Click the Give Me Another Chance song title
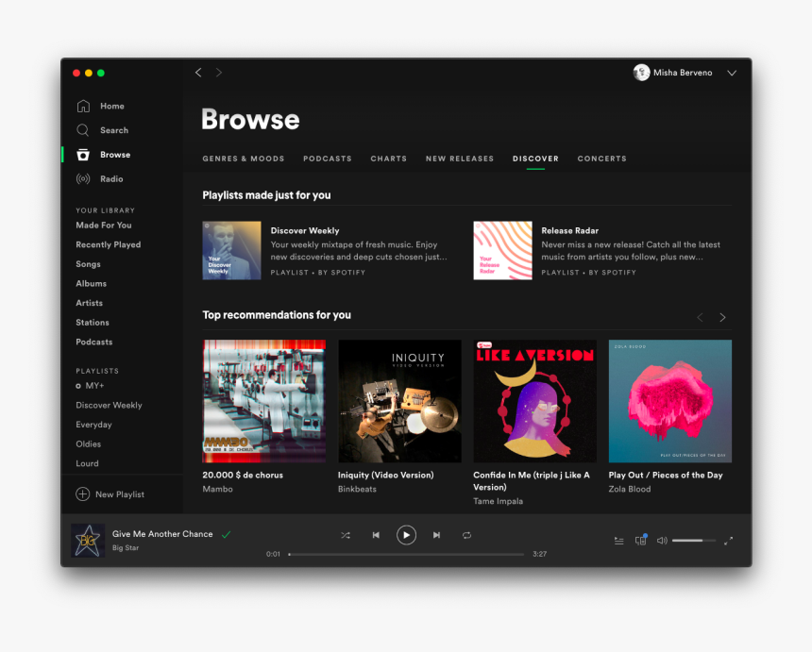Image resolution: width=812 pixels, height=652 pixels. pos(162,534)
